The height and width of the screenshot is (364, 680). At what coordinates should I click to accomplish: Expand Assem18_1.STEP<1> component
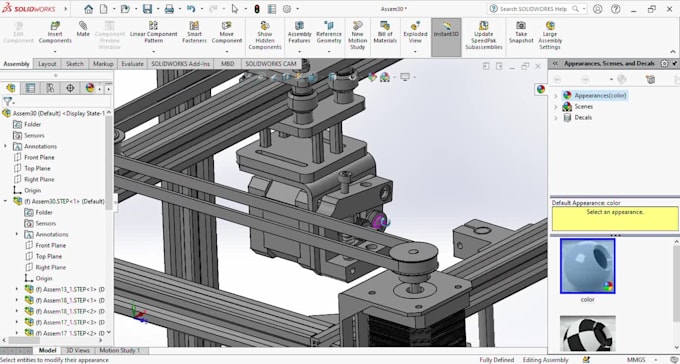(x=17, y=300)
